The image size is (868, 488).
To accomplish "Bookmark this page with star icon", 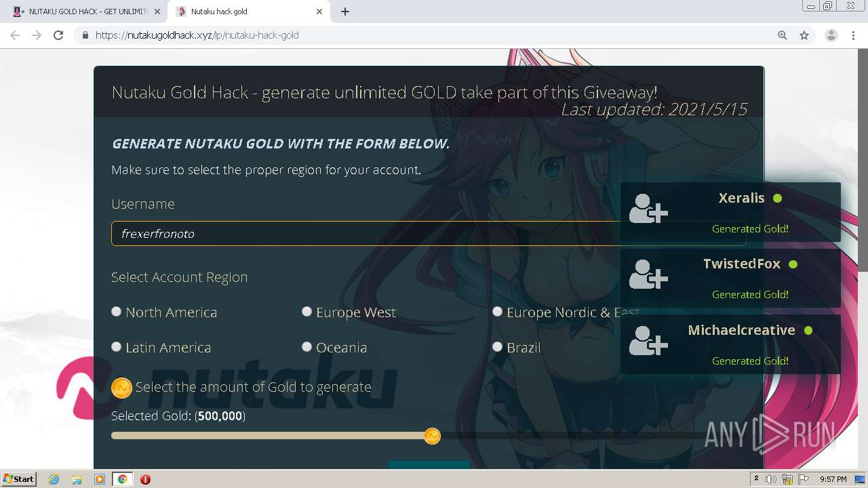I will [804, 35].
